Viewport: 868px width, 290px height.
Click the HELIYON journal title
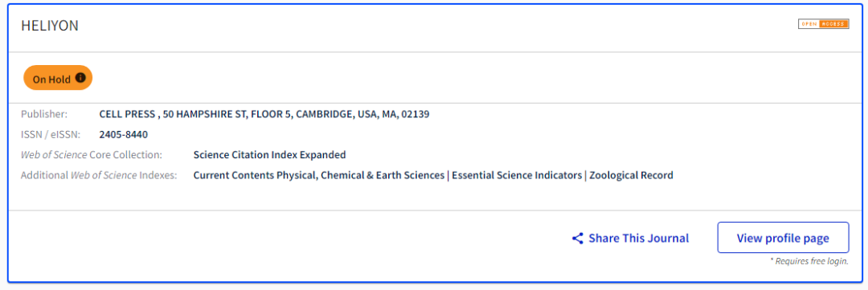(50, 26)
